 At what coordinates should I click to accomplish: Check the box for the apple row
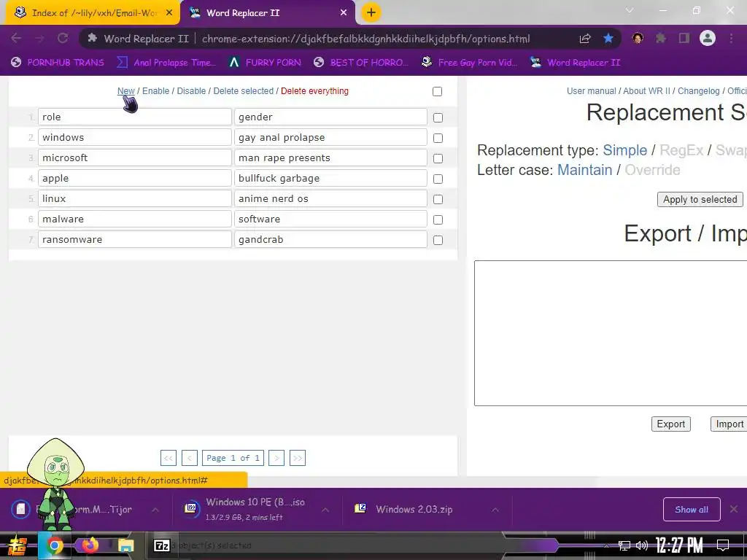coord(438,179)
